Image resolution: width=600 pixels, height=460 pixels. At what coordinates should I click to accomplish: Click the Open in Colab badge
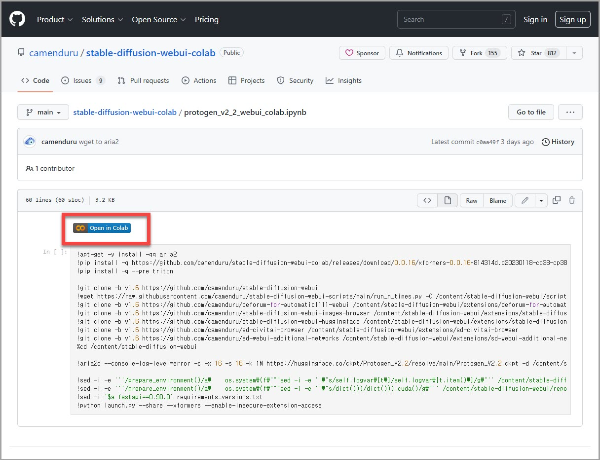pos(102,228)
